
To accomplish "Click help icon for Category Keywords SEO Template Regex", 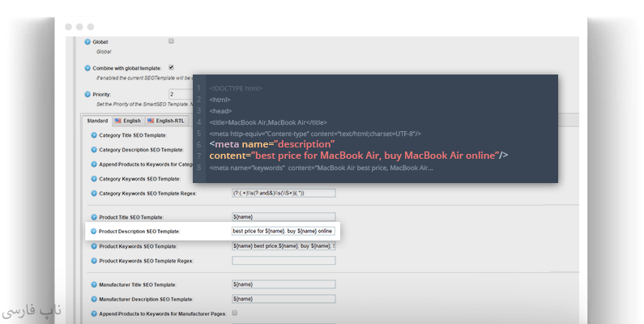I will (x=94, y=194).
